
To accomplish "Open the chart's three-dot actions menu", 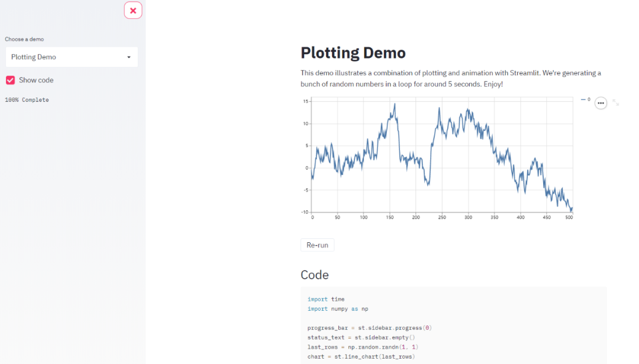I will point(601,103).
